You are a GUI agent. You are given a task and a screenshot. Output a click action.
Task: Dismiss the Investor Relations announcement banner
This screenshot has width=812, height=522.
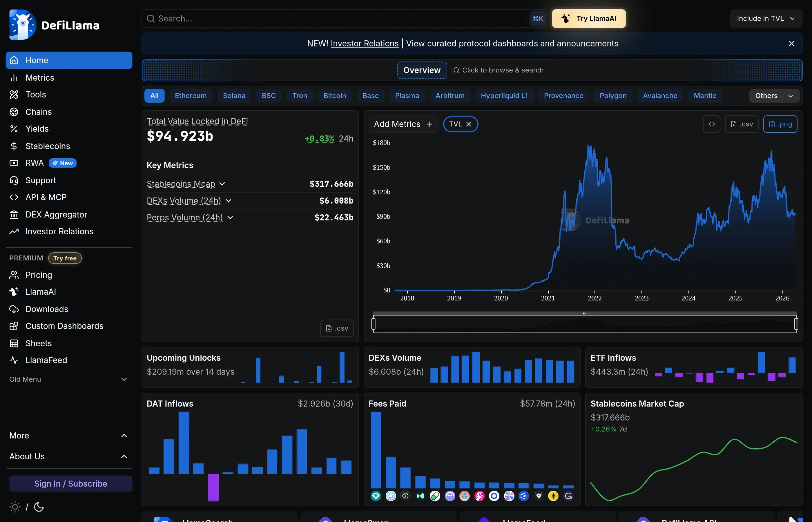792,43
